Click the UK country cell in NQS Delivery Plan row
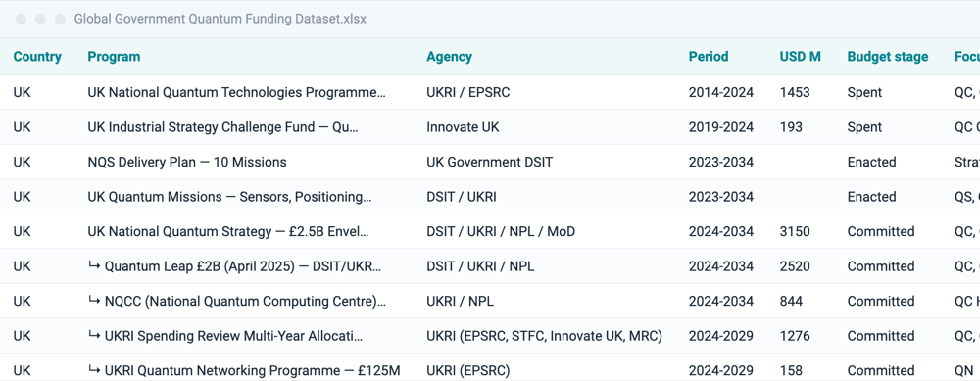 tap(22, 163)
